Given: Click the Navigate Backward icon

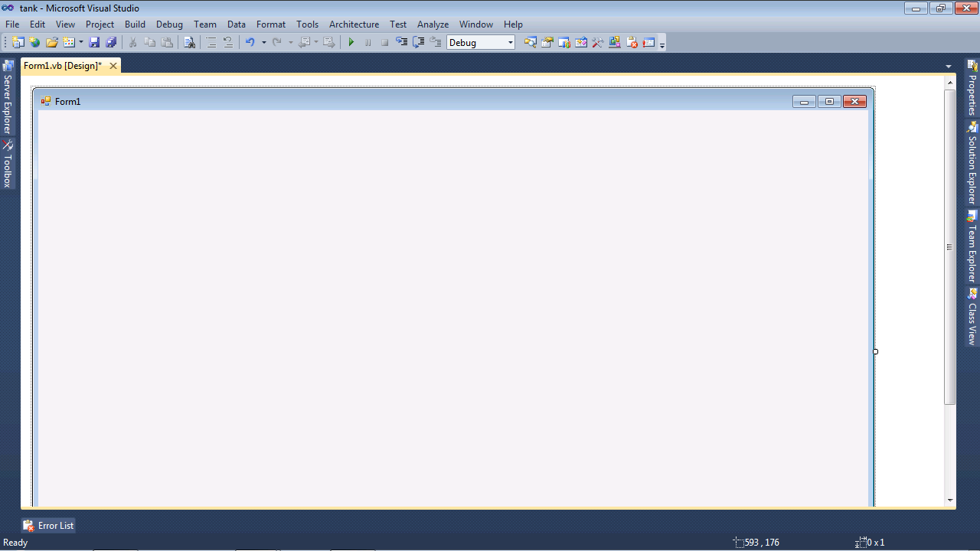Looking at the screenshot, I should [x=304, y=43].
